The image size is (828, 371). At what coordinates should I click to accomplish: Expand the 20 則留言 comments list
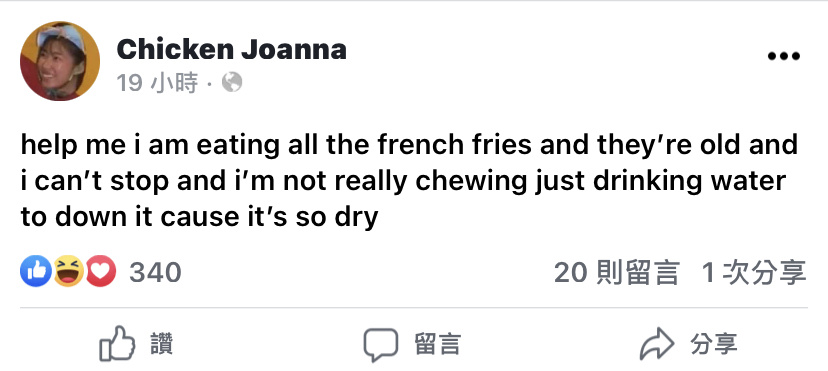pos(616,272)
